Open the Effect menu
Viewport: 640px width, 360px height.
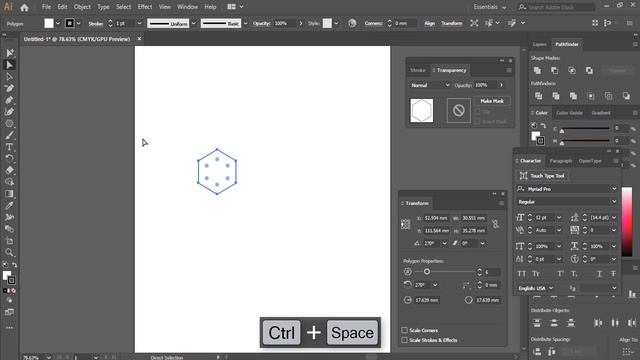point(144,7)
